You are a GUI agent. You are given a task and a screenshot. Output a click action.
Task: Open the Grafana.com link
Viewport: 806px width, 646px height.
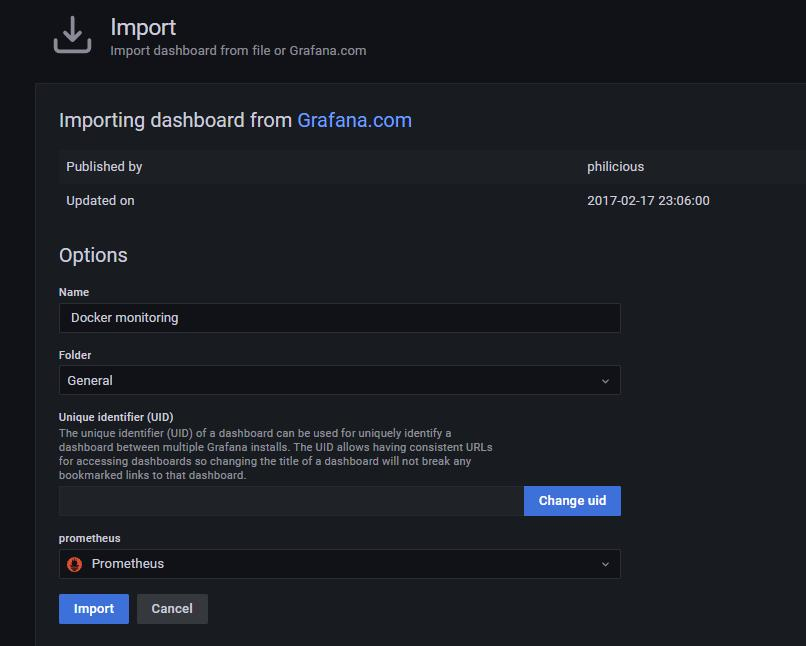pyautogui.click(x=354, y=120)
